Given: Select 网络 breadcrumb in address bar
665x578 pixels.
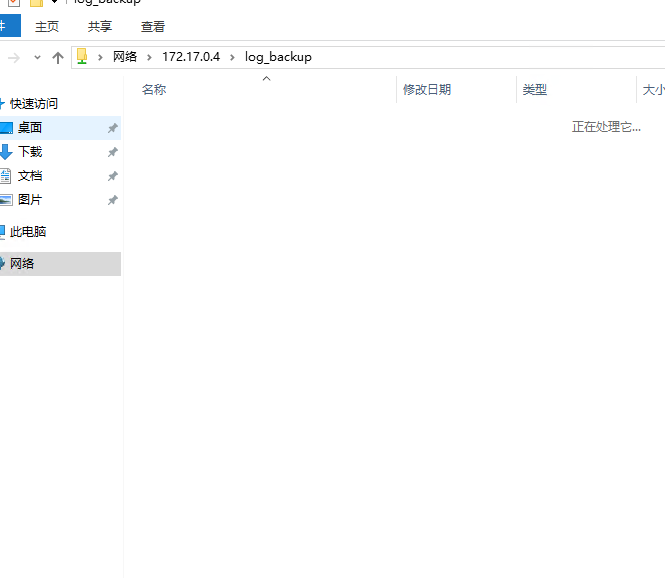Looking at the screenshot, I should tap(125, 57).
